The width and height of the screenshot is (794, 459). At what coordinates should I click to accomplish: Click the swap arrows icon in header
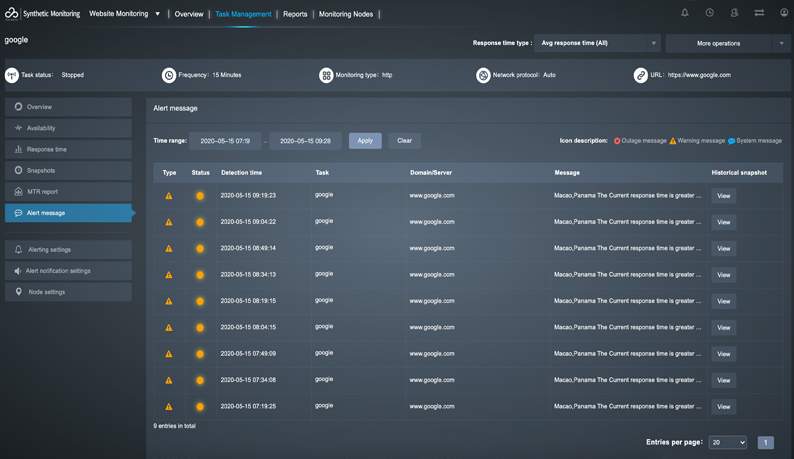coord(759,13)
